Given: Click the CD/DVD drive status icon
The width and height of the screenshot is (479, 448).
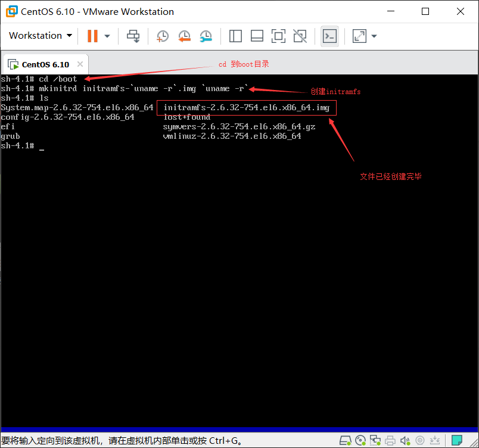Looking at the screenshot, I should coord(361,440).
